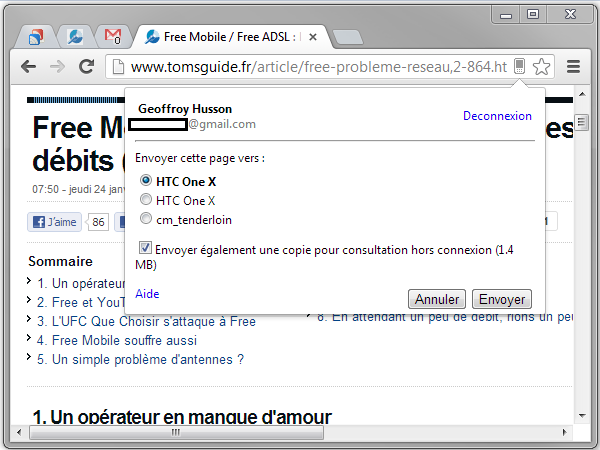
Task: Click the horizontal scrollbar thumb
Action: (x=176, y=433)
